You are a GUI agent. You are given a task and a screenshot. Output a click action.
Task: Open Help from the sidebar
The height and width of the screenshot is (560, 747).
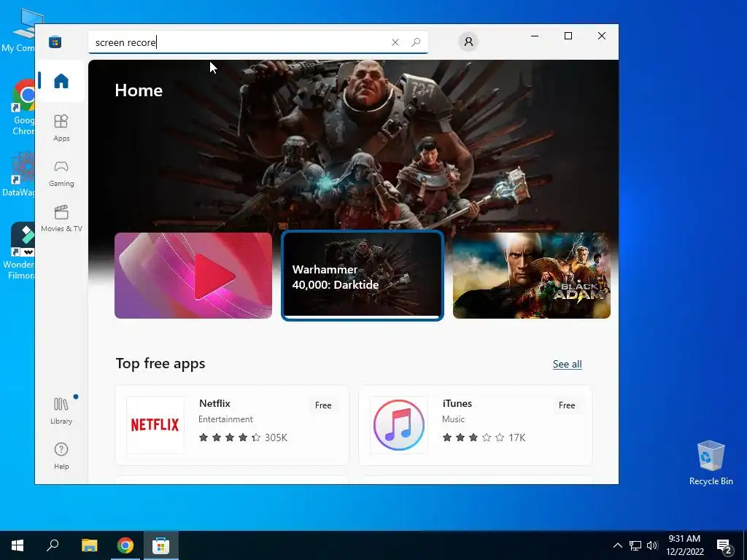pos(61,456)
